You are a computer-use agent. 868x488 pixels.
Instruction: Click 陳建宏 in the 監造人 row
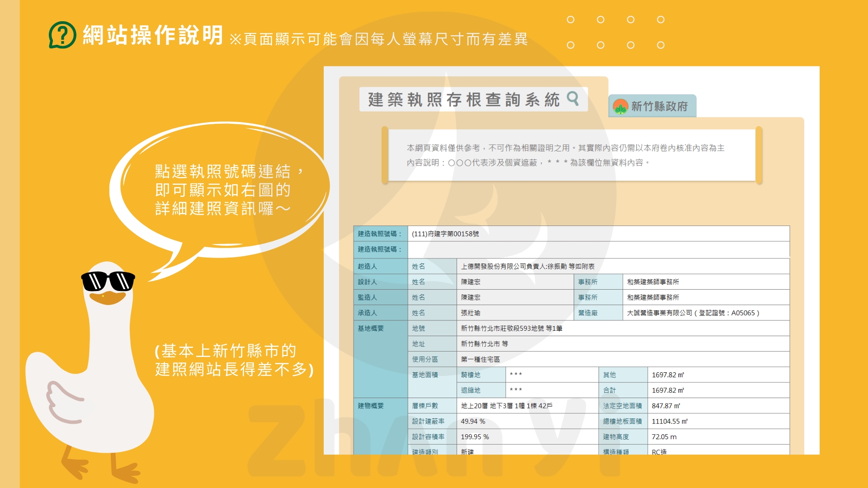(471, 297)
